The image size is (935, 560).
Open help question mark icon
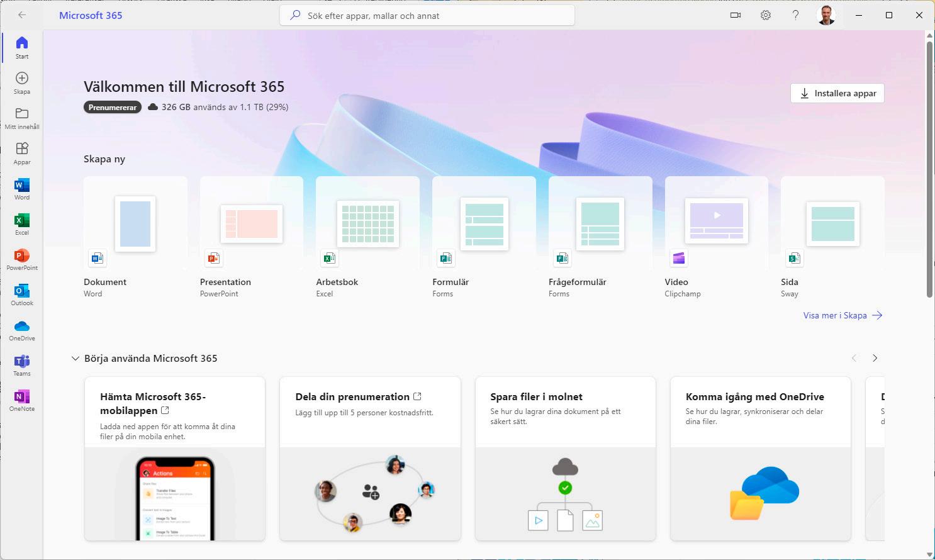795,15
